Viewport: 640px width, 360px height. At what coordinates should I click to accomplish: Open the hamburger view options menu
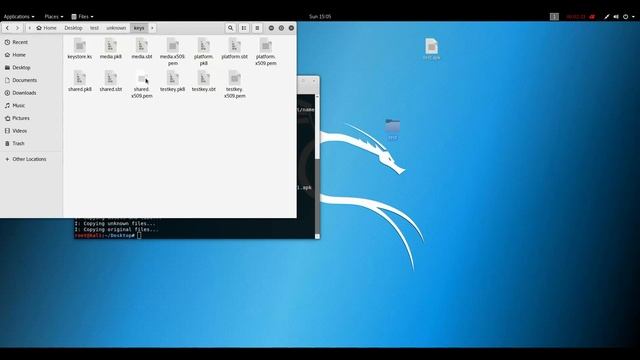click(x=257, y=28)
